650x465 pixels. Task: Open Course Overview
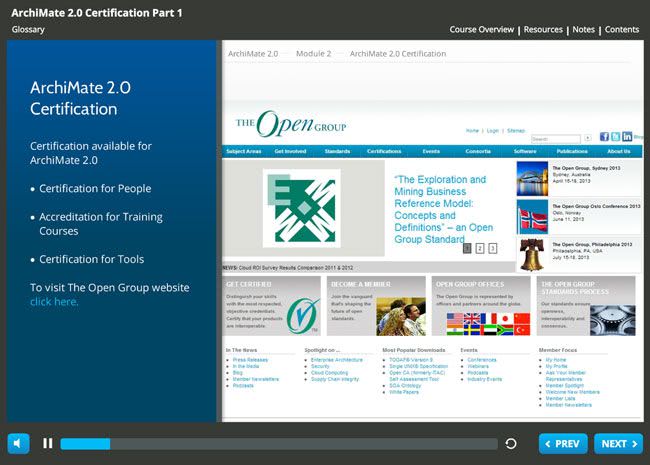[482, 29]
